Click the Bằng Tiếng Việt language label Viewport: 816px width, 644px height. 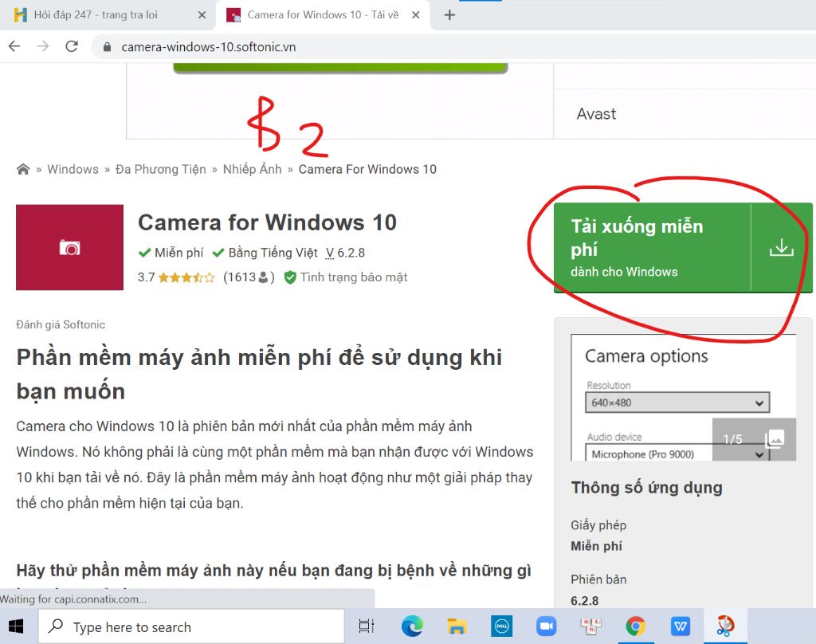tap(265, 253)
